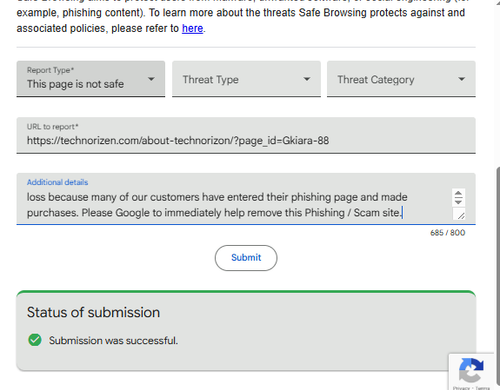500x390 pixels.
Task: Click the URL to report field
Action: (246, 135)
